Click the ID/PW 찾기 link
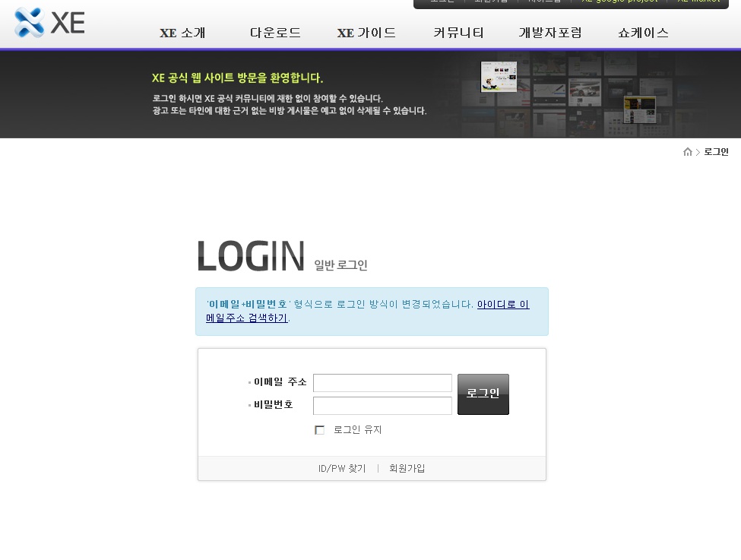 point(342,468)
